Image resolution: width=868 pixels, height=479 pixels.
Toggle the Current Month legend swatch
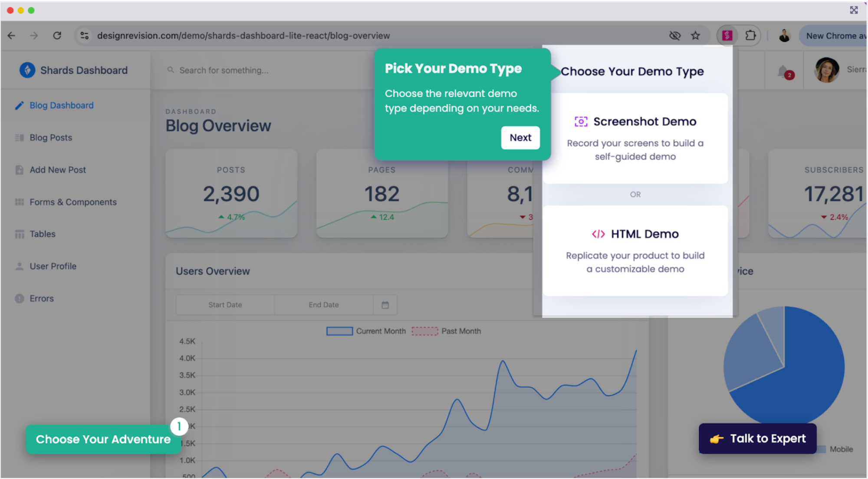(x=339, y=331)
